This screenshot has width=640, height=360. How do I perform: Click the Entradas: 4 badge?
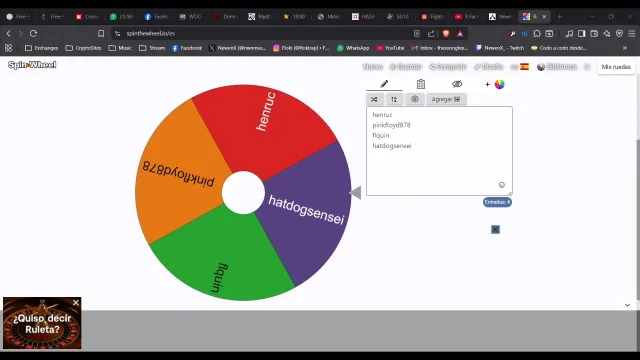pos(497,202)
